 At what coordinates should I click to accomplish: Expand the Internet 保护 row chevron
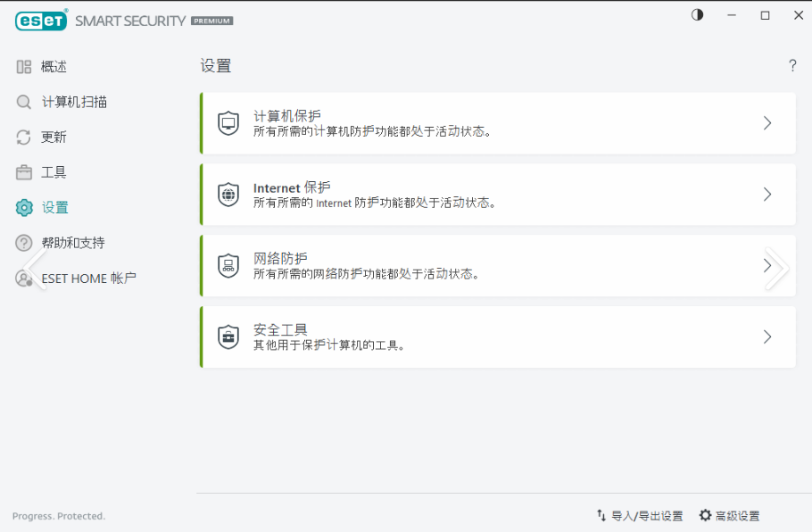pos(767,195)
